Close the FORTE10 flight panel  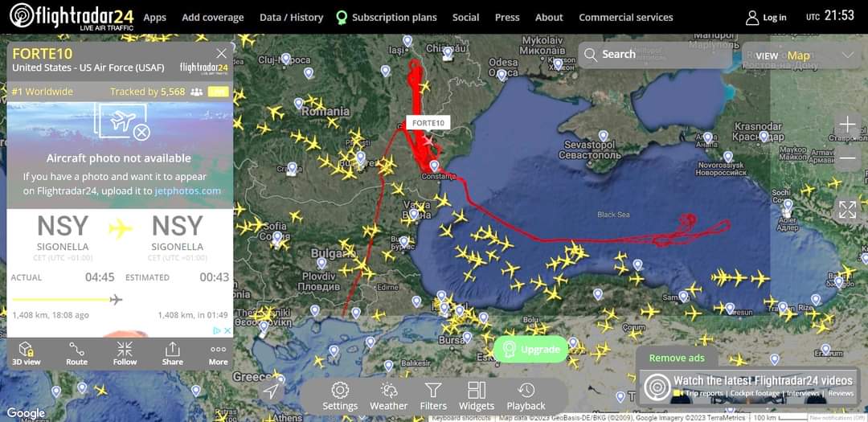coord(222,54)
